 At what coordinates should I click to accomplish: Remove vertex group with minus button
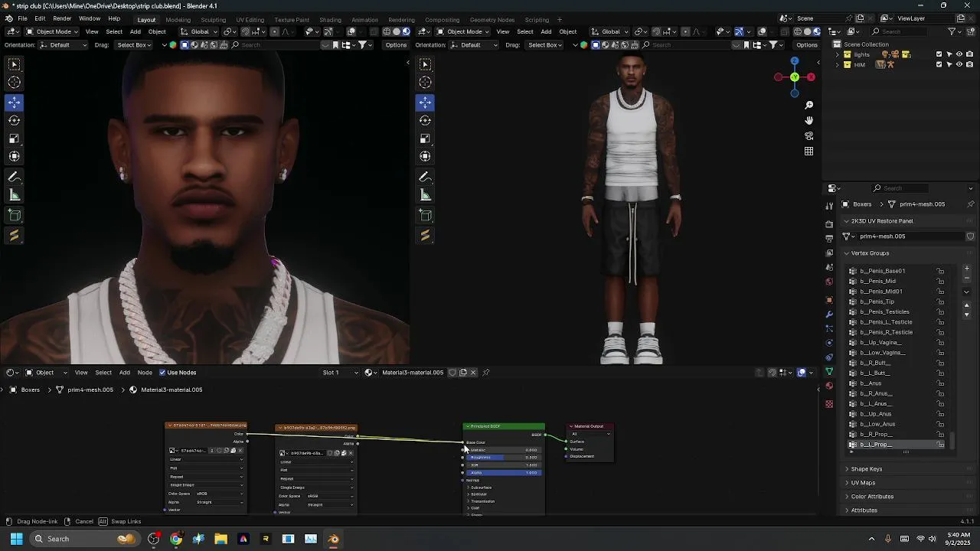pyautogui.click(x=966, y=278)
